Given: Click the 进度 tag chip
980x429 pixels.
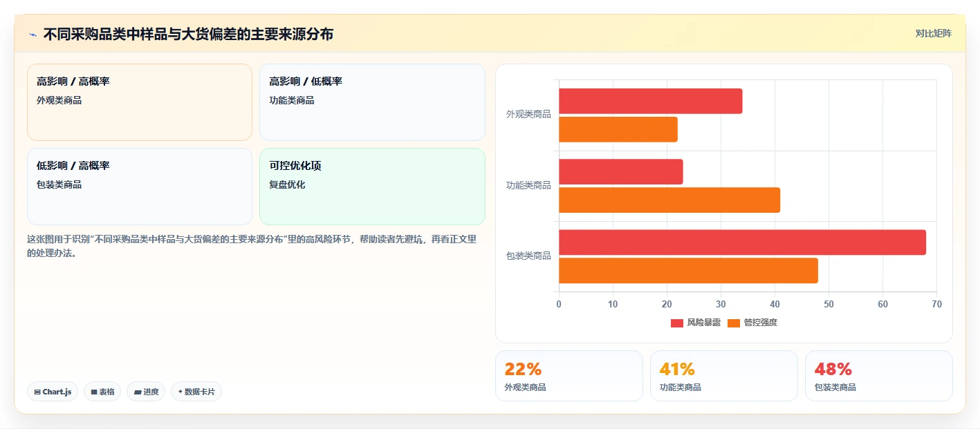Looking at the screenshot, I should tap(146, 392).
